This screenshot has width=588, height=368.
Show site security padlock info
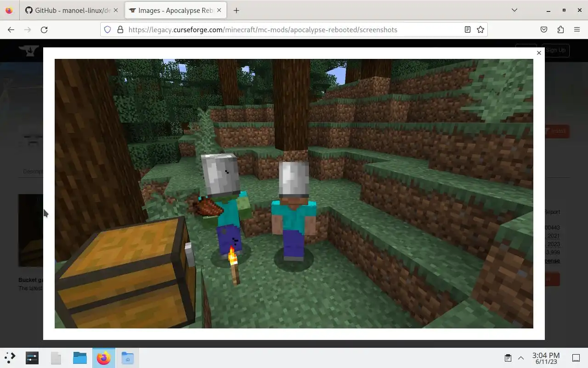(120, 29)
